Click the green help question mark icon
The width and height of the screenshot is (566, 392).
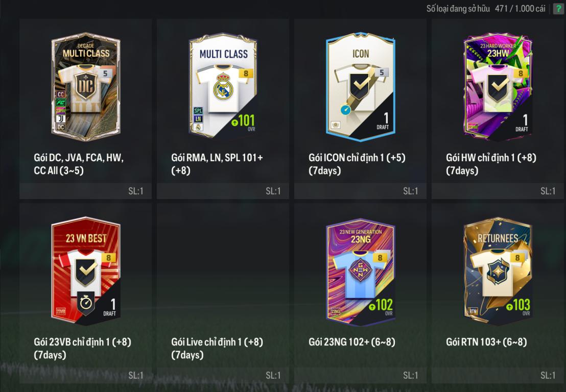(x=559, y=9)
